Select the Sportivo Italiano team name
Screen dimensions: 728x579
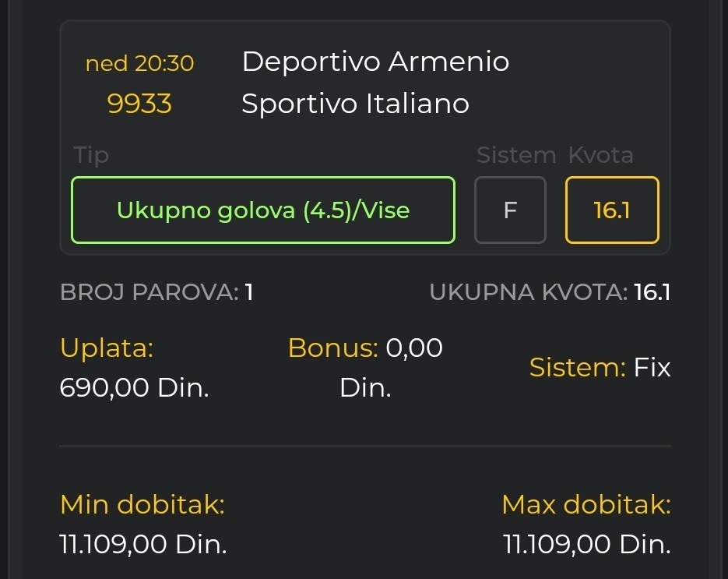click(x=355, y=104)
